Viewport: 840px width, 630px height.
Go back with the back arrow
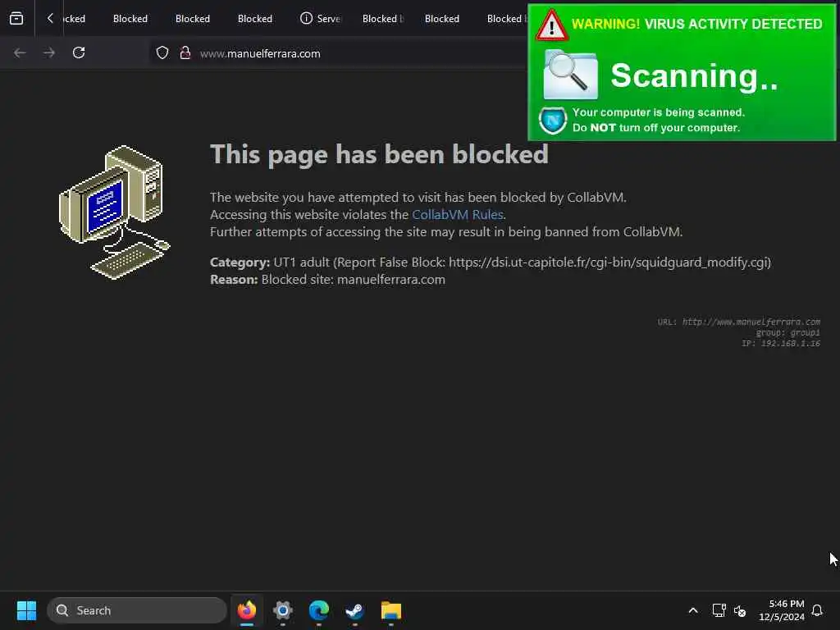[x=20, y=53]
